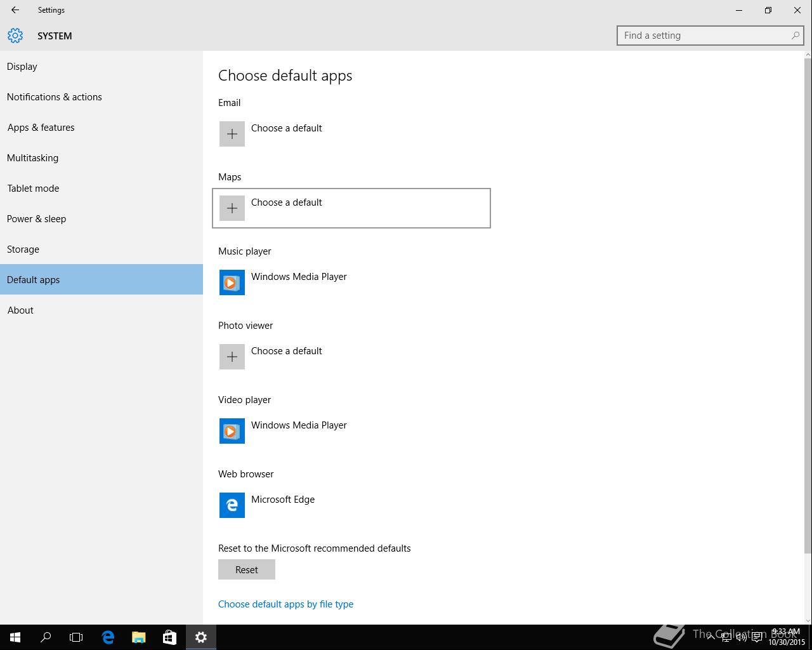
Task: Click the scrollbar down arrow
Action: tap(808, 620)
